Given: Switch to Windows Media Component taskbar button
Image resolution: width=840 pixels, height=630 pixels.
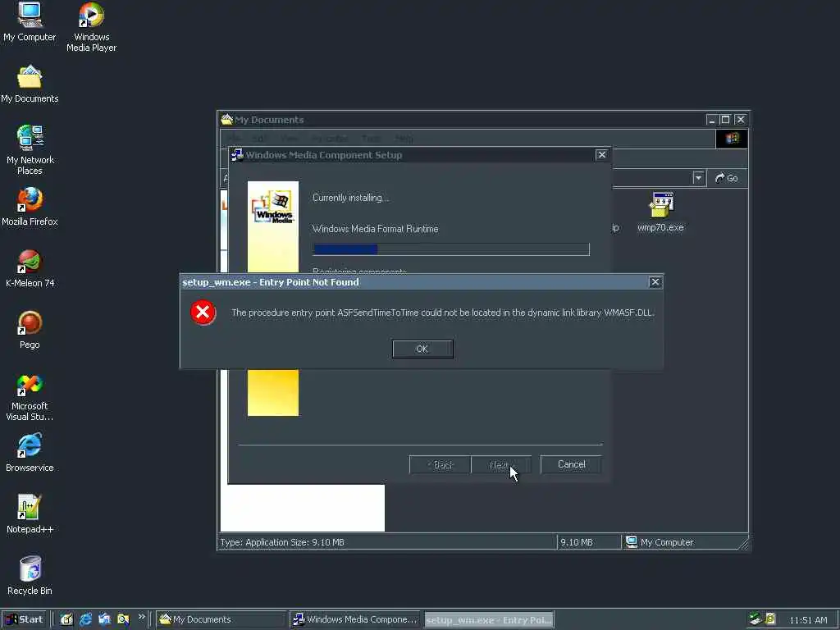Looking at the screenshot, I should click(355, 620).
